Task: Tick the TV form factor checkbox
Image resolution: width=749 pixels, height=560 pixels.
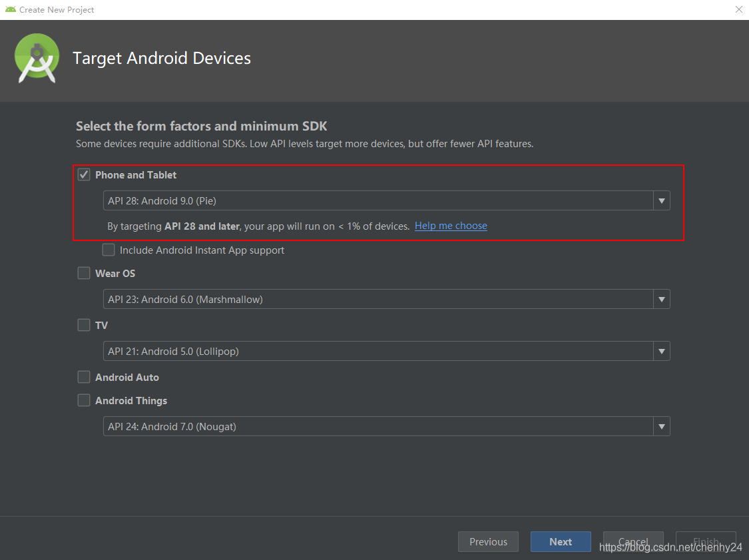Action: (84, 326)
